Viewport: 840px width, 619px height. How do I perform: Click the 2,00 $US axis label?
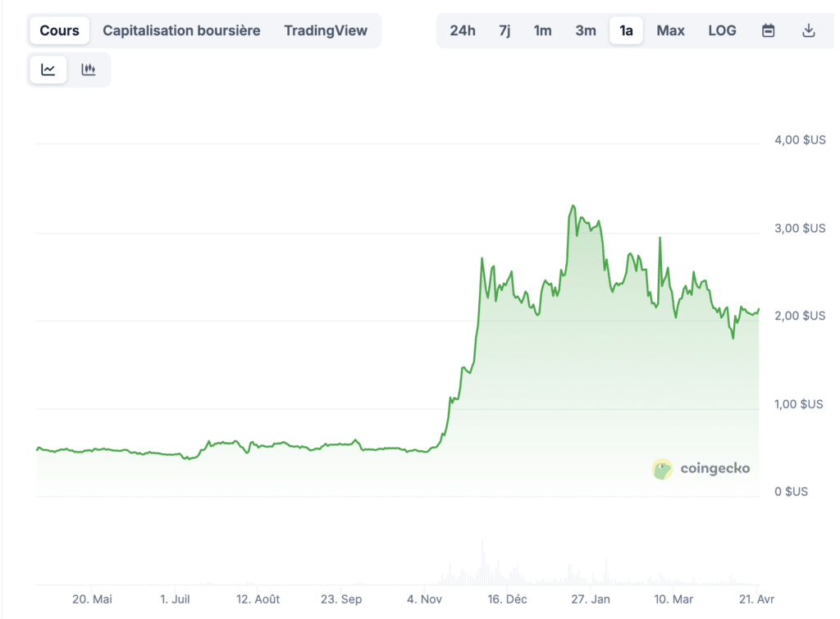[800, 316]
